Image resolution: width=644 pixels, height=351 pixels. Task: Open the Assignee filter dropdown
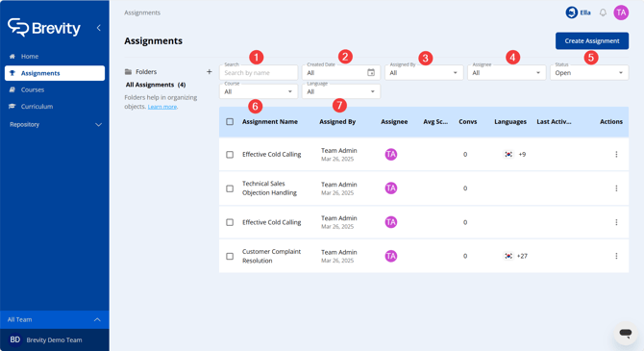(507, 73)
